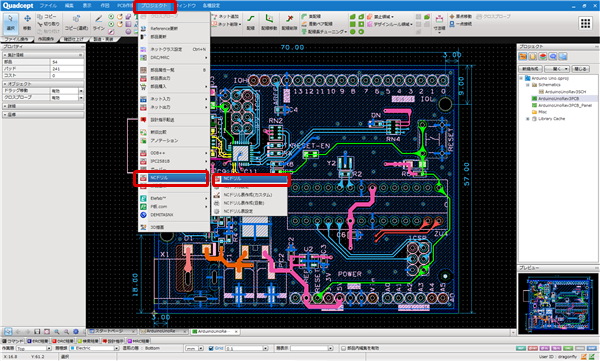Select NCドリル in the submenu

[251, 179]
